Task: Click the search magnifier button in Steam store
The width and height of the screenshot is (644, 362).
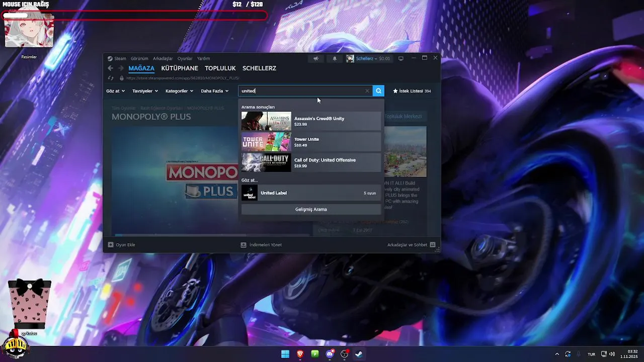Action: click(378, 91)
